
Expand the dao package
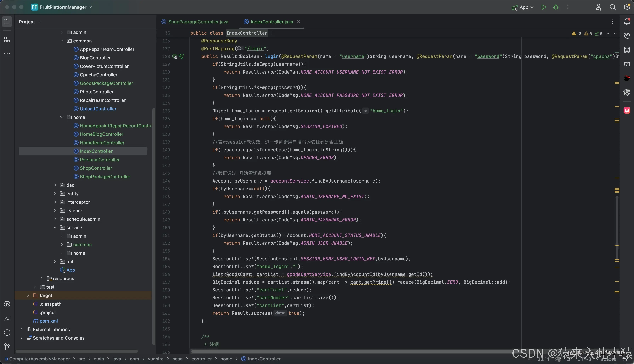[55, 185]
